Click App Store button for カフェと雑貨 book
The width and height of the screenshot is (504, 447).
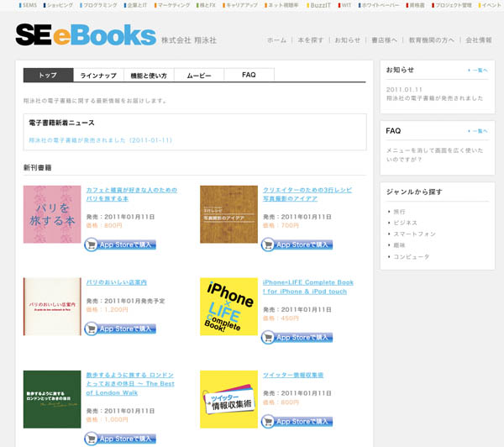(120, 245)
